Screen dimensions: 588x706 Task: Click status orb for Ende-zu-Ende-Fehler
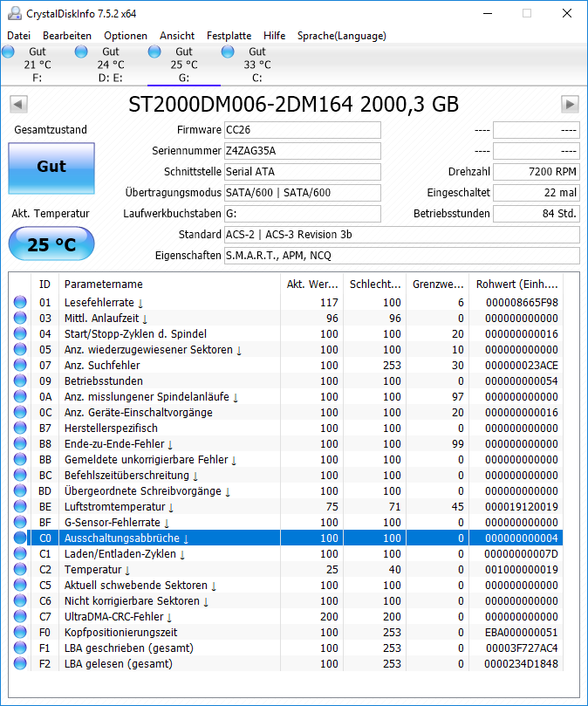tap(20, 443)
